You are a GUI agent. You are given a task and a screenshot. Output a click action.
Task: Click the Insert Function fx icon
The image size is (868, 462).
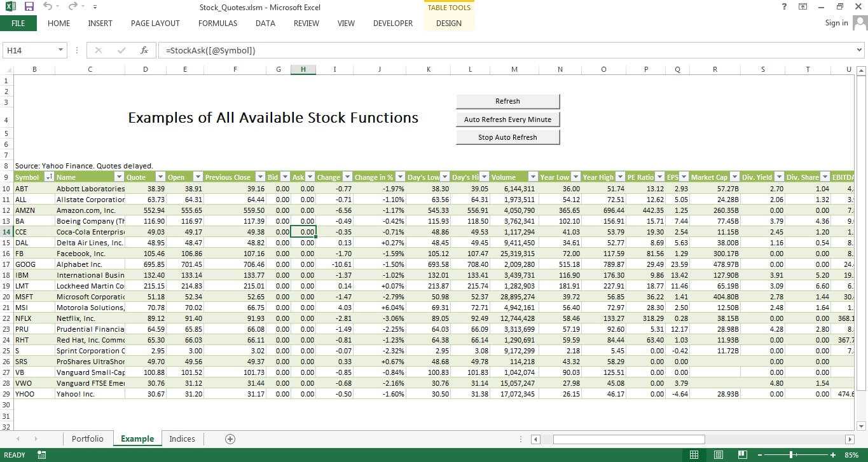click(x=144, y=50)
